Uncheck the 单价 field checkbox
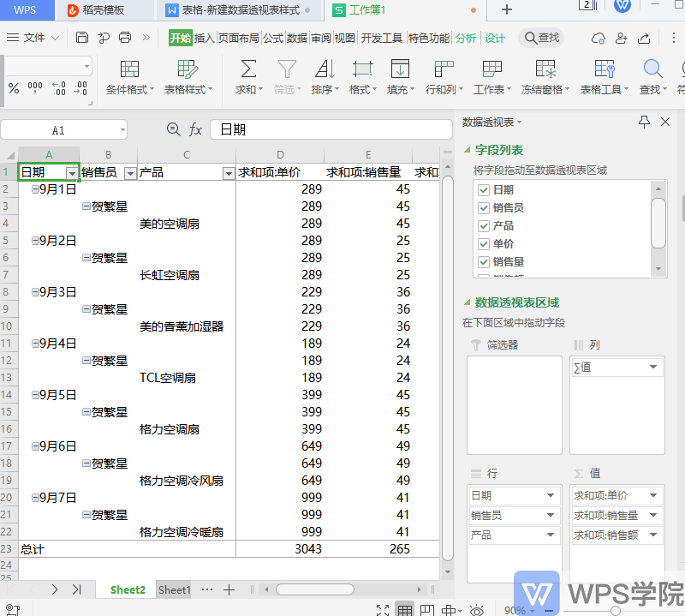The height and width of the screenshot is (616, 685). click(x=484, y=243)
